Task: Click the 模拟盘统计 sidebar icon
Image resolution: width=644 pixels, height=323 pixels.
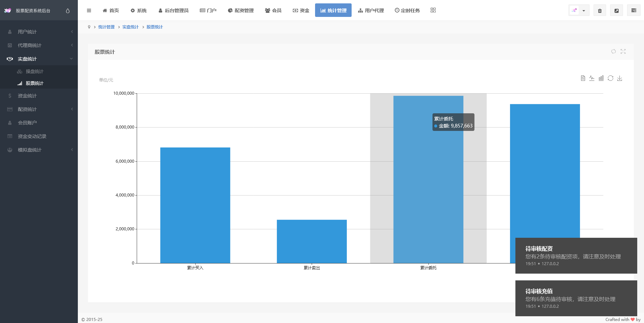Action: pos(10,150)
